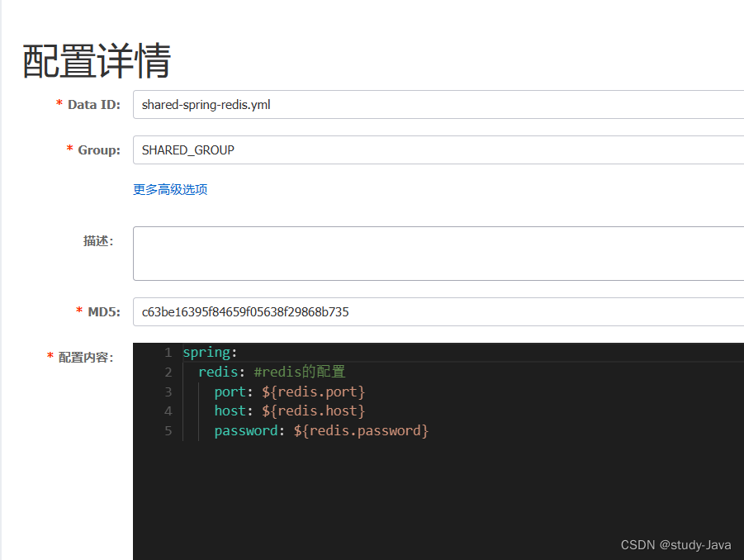Click the '配置内容:' label

point(86,358)
